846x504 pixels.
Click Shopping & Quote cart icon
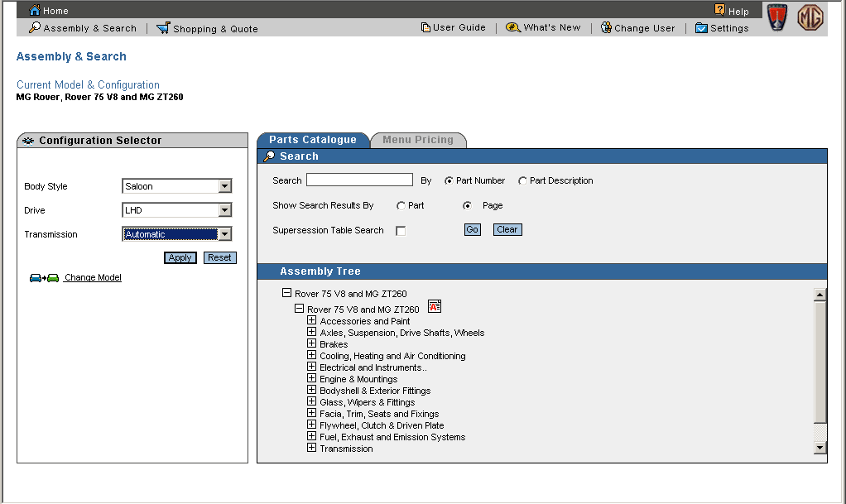point(163,27)
